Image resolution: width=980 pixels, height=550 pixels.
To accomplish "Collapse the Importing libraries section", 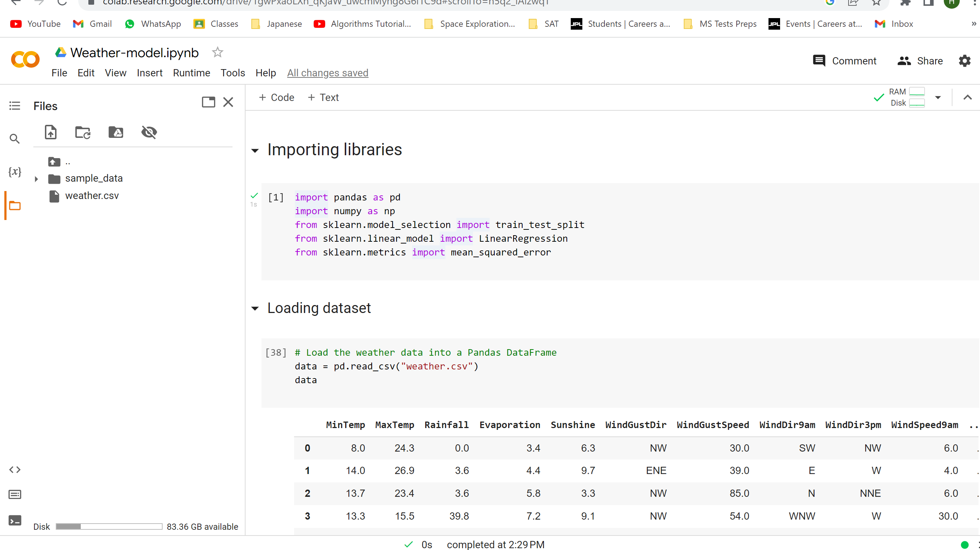I will 255,151.
